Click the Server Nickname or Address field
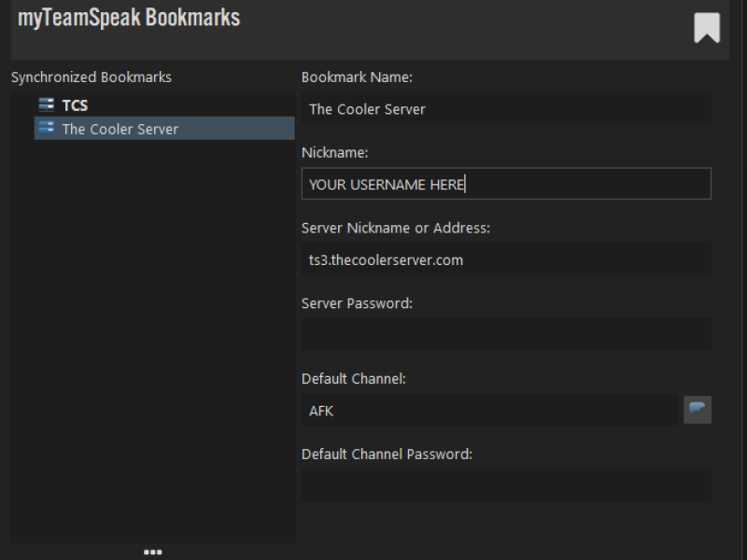Viewport: 747px width, 560px height. 506,259
